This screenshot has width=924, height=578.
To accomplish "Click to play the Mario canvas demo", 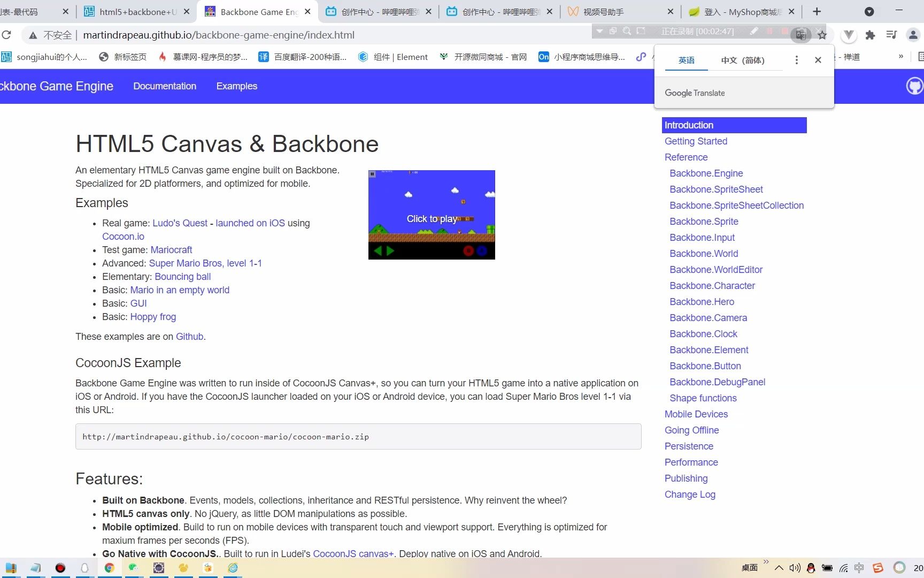I will click(x=432, y=218).
